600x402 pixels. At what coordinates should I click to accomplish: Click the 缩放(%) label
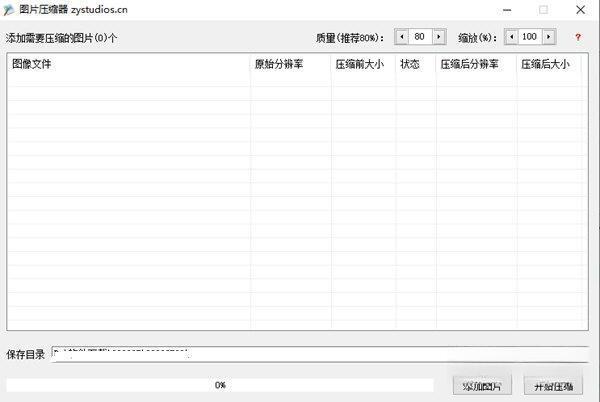coord(478,38)
